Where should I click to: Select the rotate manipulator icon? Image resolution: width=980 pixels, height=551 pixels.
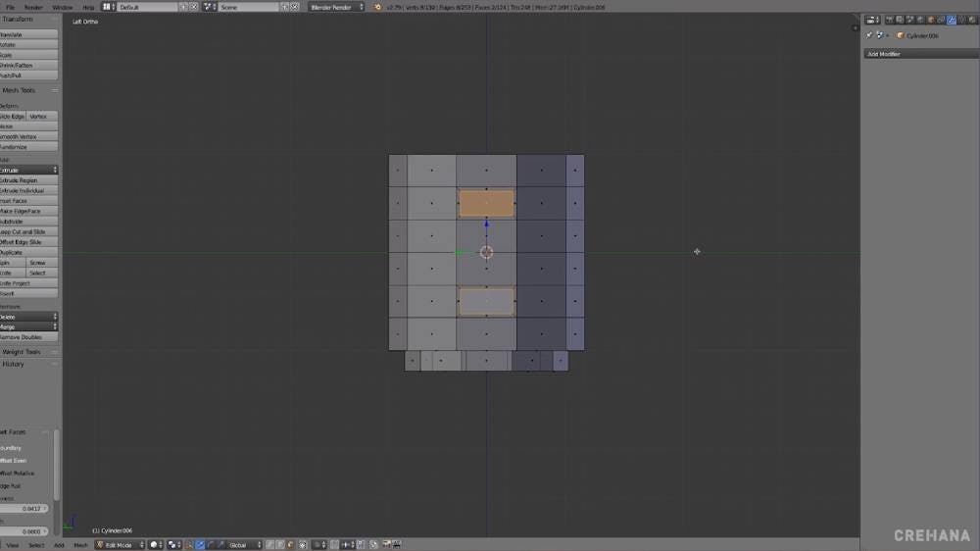(210, 545)
